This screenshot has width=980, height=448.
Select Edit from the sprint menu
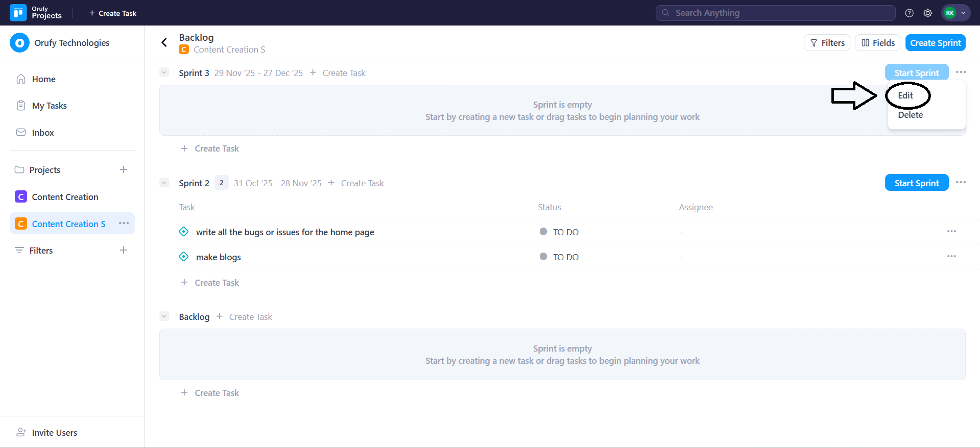[x=905, y=95]
